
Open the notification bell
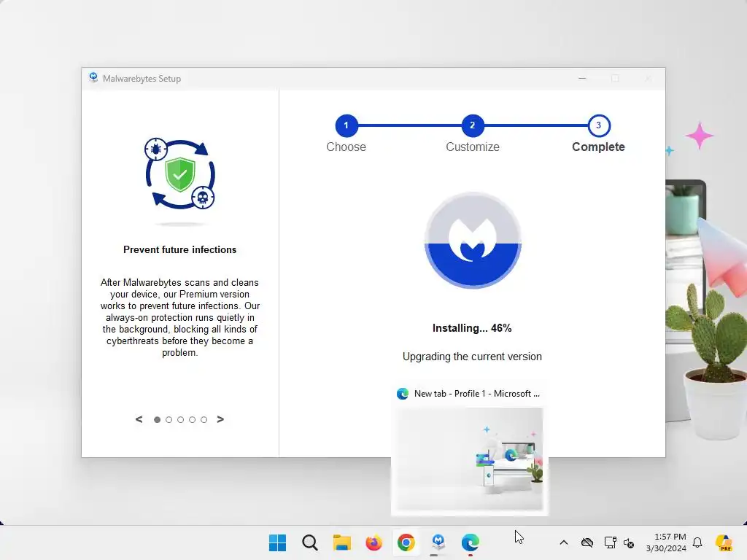click(x=697, y=542)
